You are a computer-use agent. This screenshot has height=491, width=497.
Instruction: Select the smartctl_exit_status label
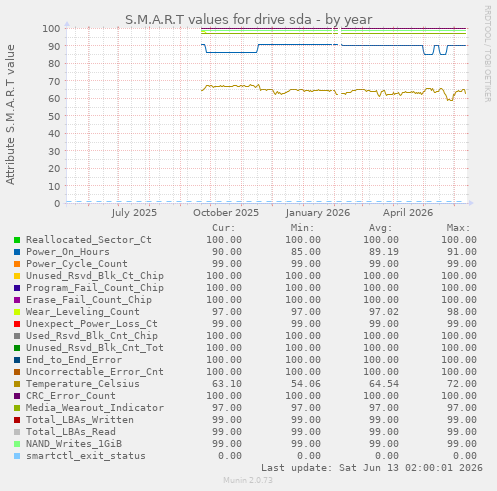(86, 456)
